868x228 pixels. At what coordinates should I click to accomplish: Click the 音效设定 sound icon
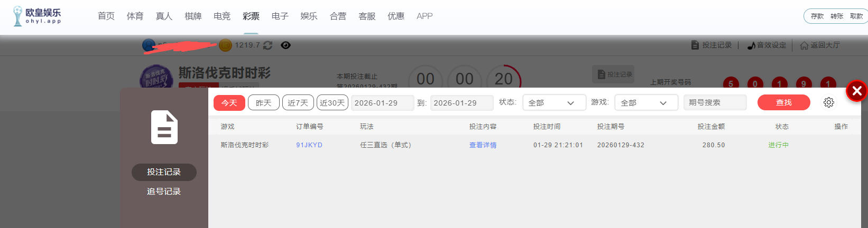coord(751,46)
